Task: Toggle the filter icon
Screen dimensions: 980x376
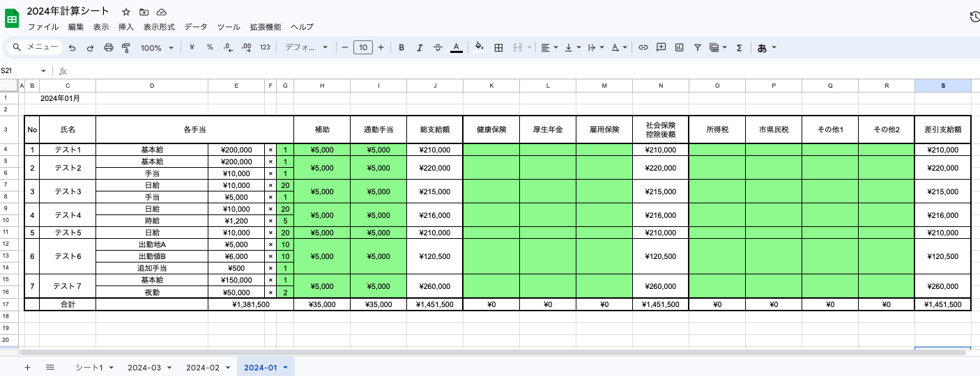Action: click(697, 48)
